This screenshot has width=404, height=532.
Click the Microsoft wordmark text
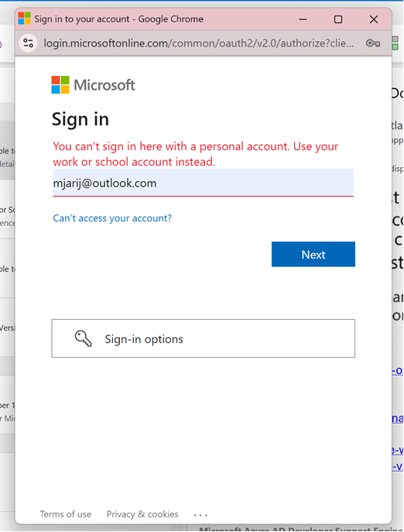coord(104,85)
